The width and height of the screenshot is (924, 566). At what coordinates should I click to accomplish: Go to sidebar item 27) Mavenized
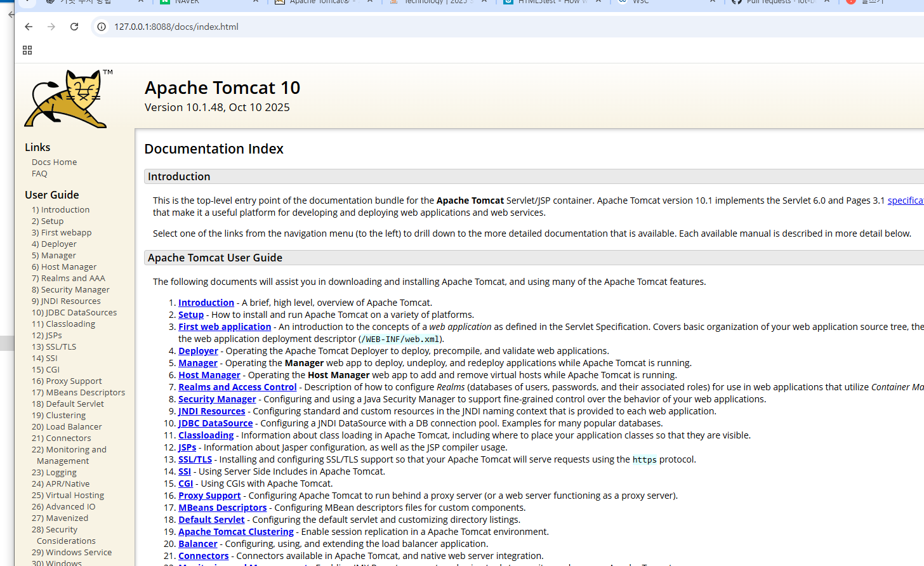coord(60,518)
